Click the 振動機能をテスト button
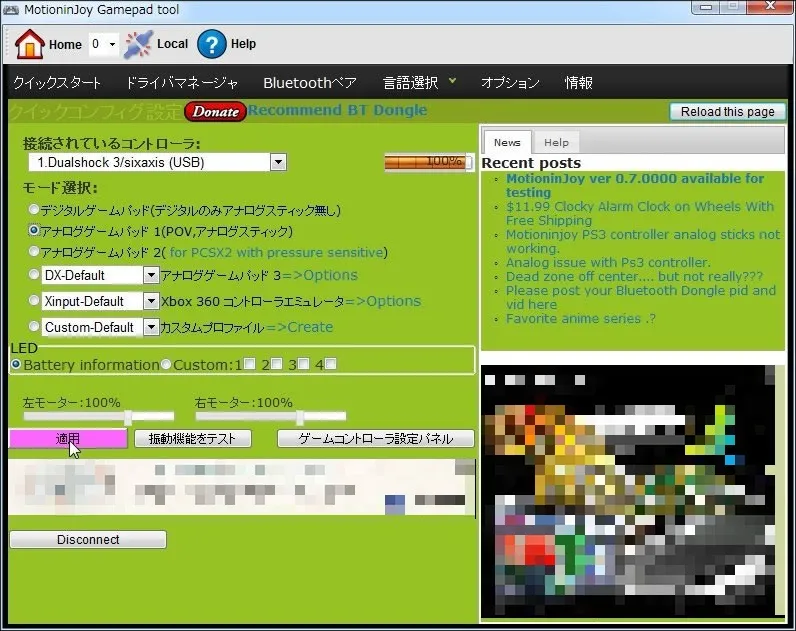Image resolution: width=796 pixels, height=631 pixels. (x=192, y=439)
